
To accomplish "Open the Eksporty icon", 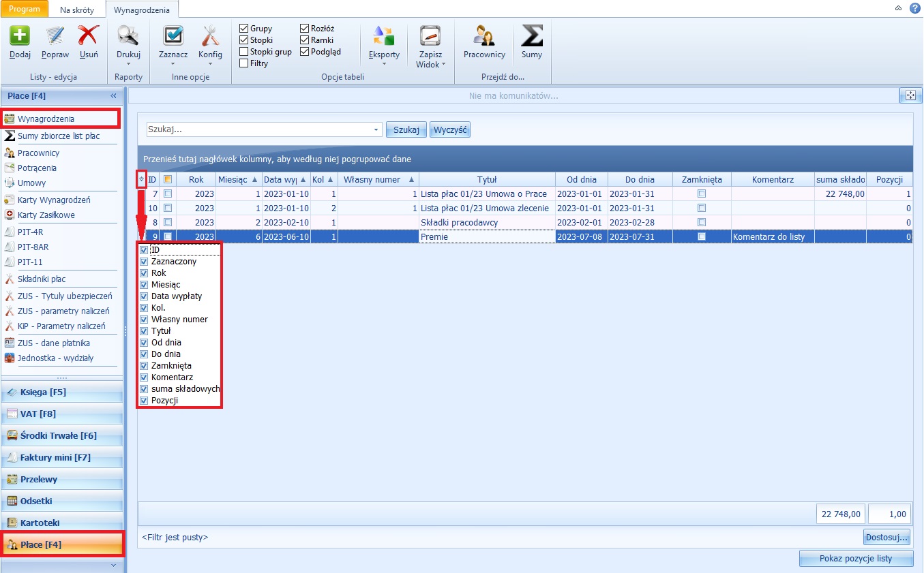I will [384, 35].
